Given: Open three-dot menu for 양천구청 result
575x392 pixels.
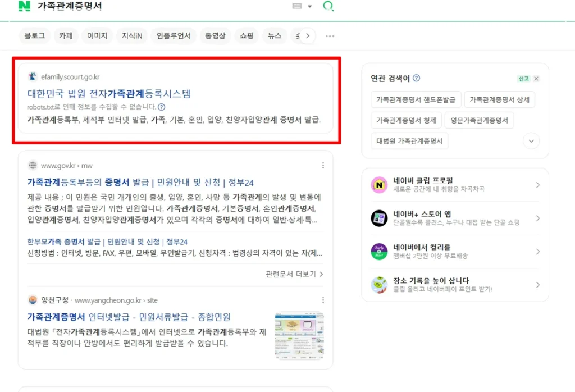Looking at the screenshot, I should (x=323, y=300).
